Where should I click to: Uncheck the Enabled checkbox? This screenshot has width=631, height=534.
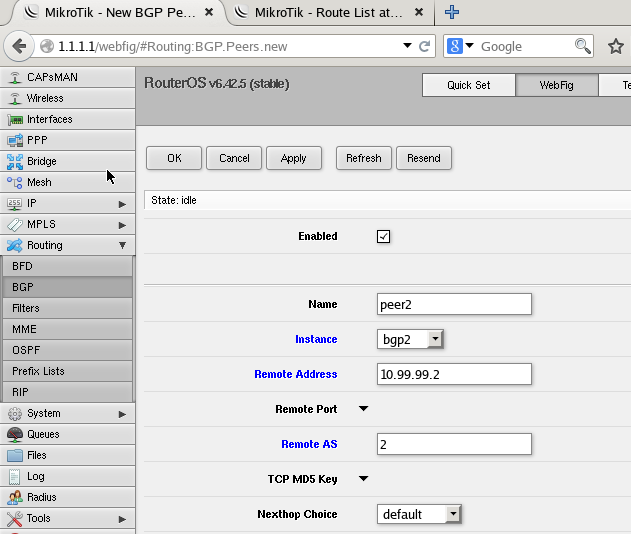384,236
